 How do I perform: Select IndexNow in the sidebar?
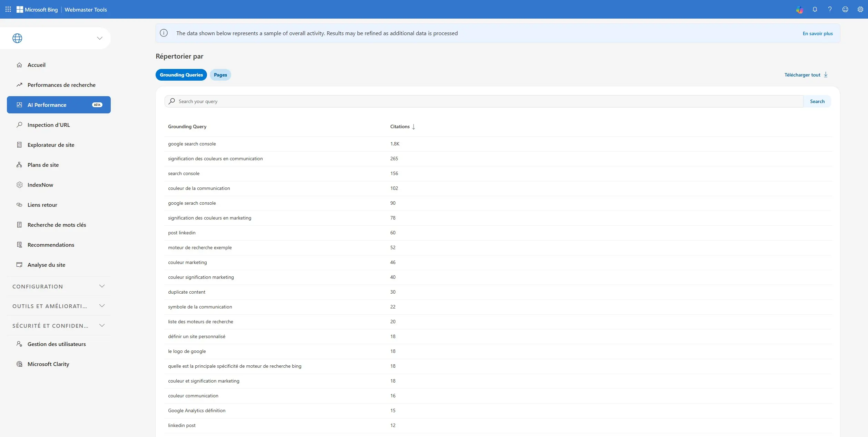point(40,184)
